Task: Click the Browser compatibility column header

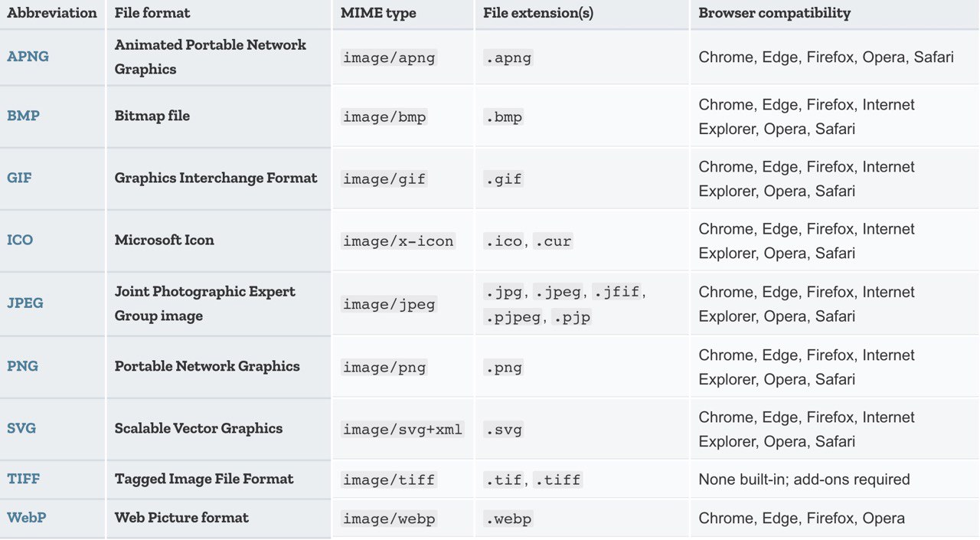Action: 774,13
